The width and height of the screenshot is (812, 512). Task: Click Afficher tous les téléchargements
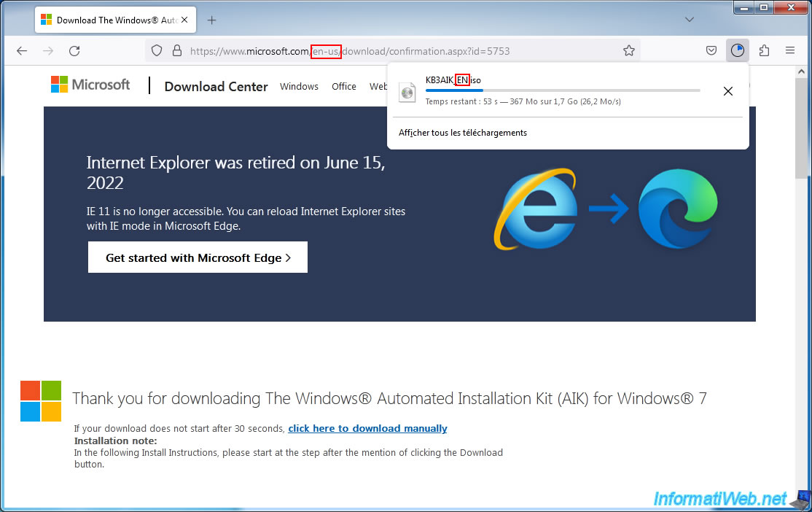click(x=462, y=133)
